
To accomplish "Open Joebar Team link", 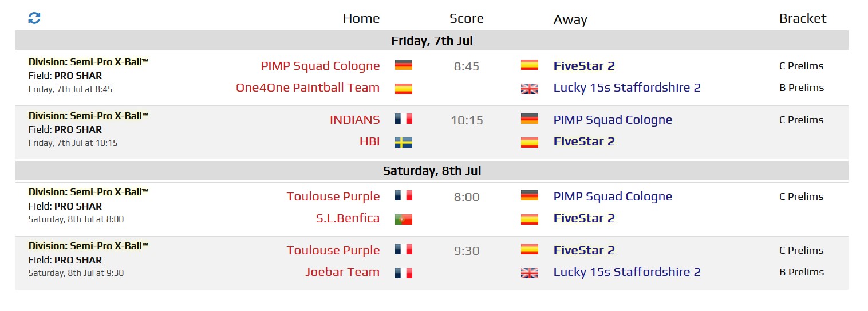I will coord(342,272).
